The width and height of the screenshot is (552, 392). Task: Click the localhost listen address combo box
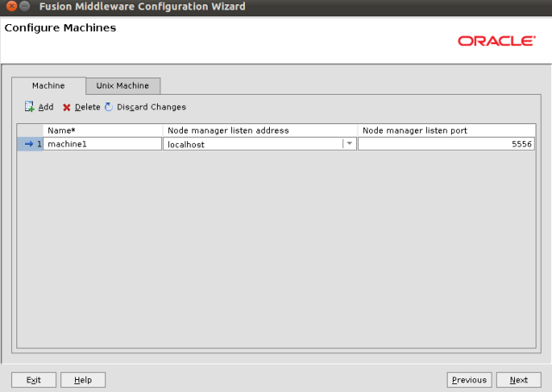260,144
